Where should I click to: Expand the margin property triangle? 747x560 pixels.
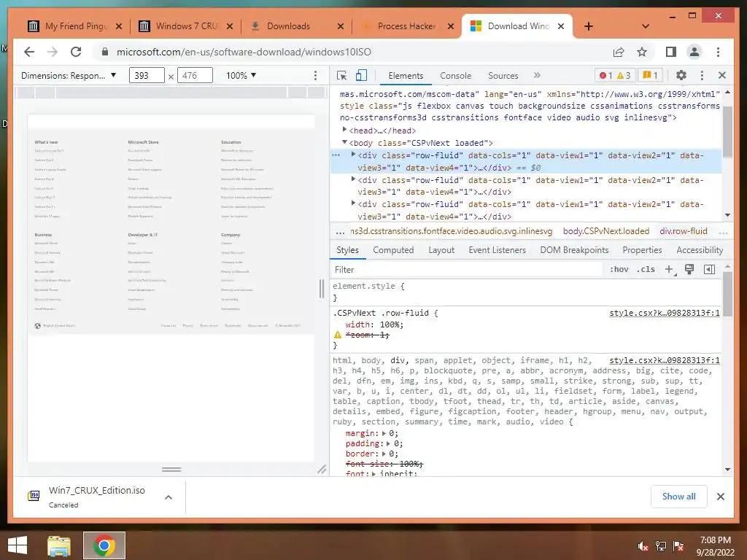(384, 433)
